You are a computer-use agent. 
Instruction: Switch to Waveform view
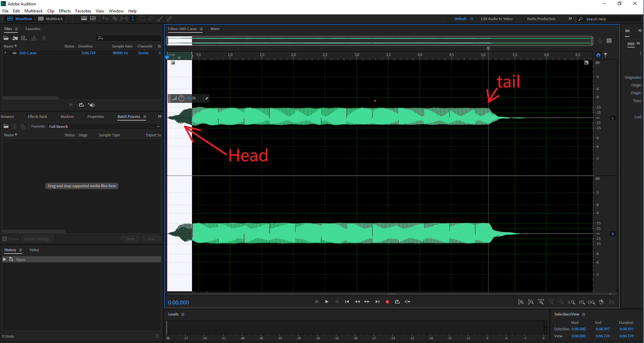point(20,19)
